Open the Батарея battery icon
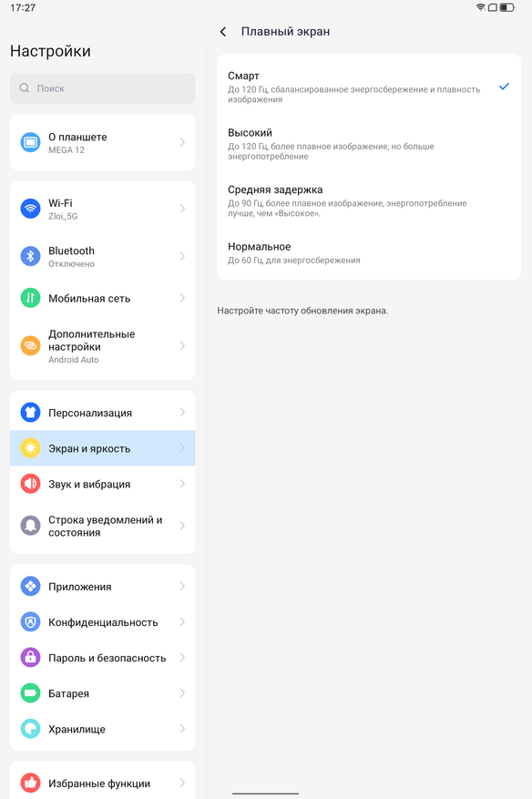The width and height of the screenshot is (532, 799). [x=30, y=693]
